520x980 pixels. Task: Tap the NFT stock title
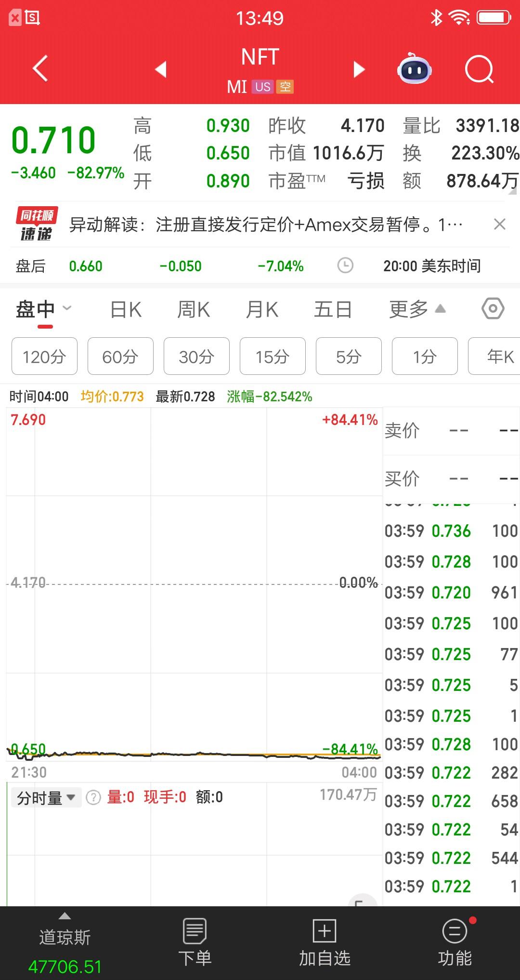point(260,57)
